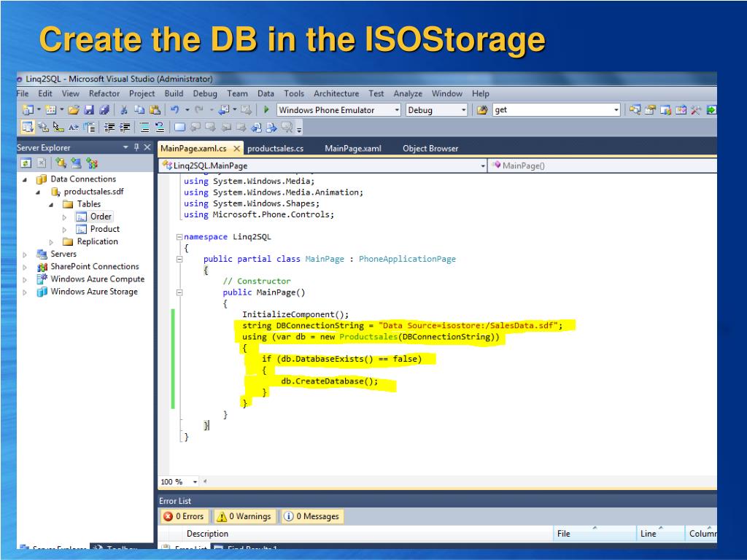Click the Add SharePoint Connection icon
This screenshot has width=747, height=560.
91,163
